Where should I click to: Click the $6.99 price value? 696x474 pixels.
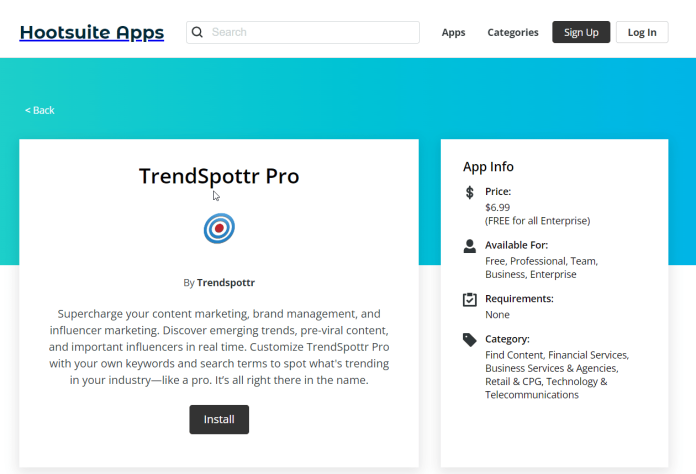(x=498, y=207)
